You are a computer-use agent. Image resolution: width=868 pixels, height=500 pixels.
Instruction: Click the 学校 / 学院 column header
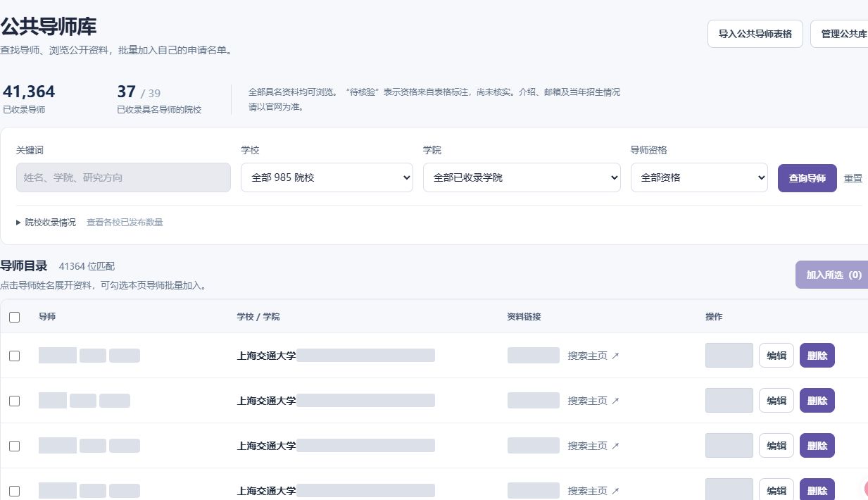258,317
